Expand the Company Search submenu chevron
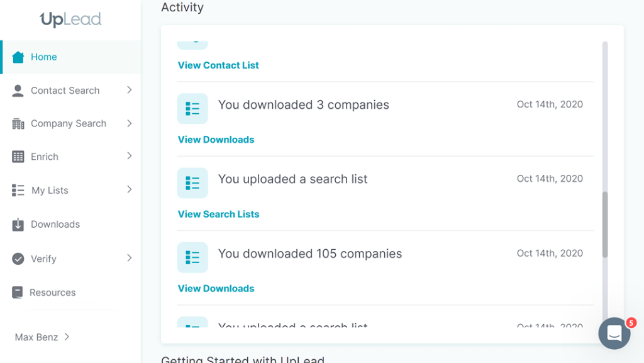Image resolution: width=644 pixels, height=363 pixels. (x=129, y=123)
